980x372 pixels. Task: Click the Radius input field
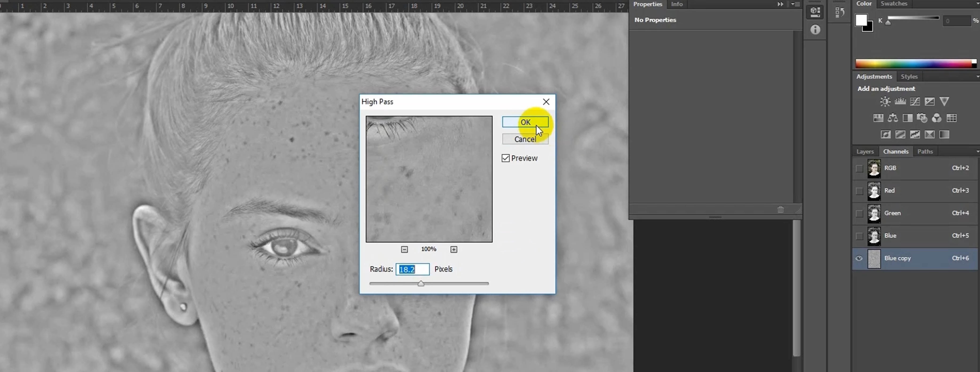(413, 269)
